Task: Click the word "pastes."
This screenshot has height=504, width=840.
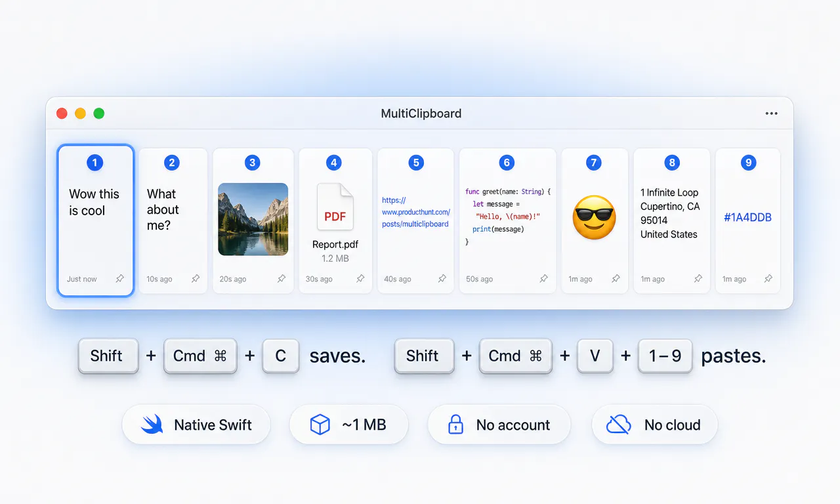Action: click(x=734, y=356)
